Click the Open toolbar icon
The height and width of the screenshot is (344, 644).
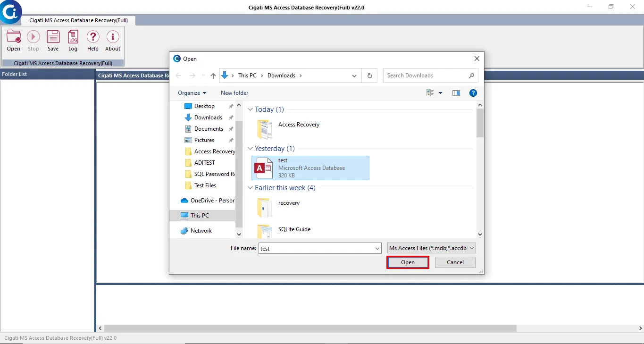(14, 41)
